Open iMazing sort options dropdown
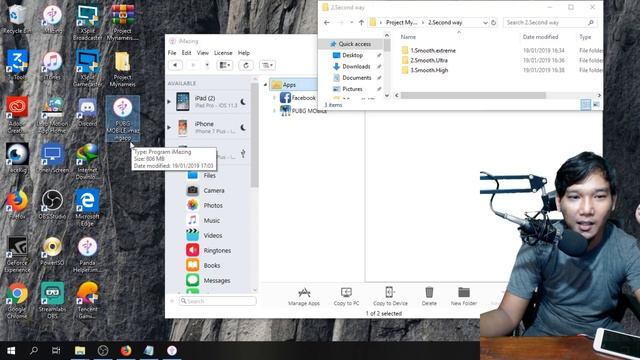This screenshot has height=360, width=640. point(267,65)
